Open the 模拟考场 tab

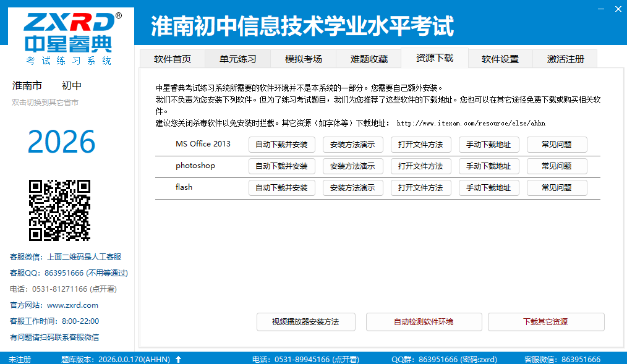(x=303, y=57)
